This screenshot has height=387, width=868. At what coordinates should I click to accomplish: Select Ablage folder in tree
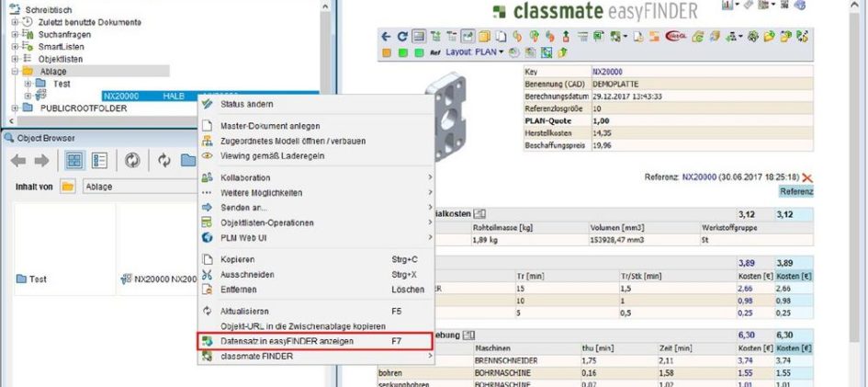coord(53,72)
